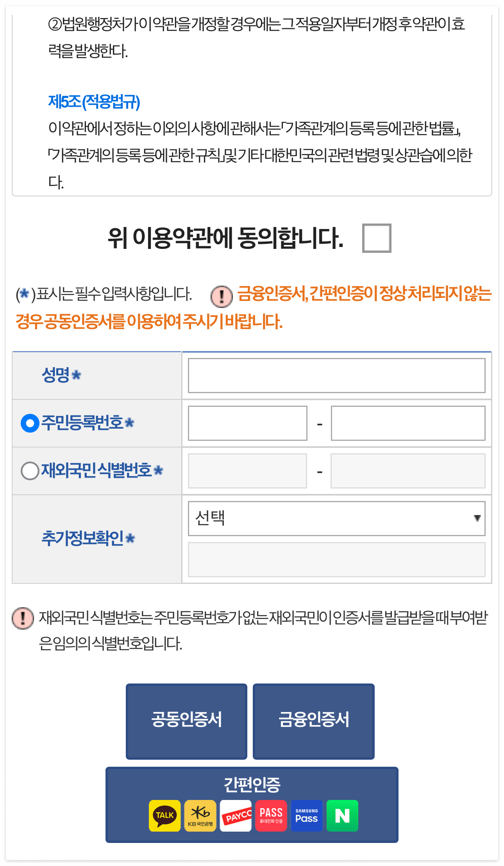Click the additional info text field below 선택
Image resolution: width=504 pixels, height=866 pixels.
[x=337, y=558]
